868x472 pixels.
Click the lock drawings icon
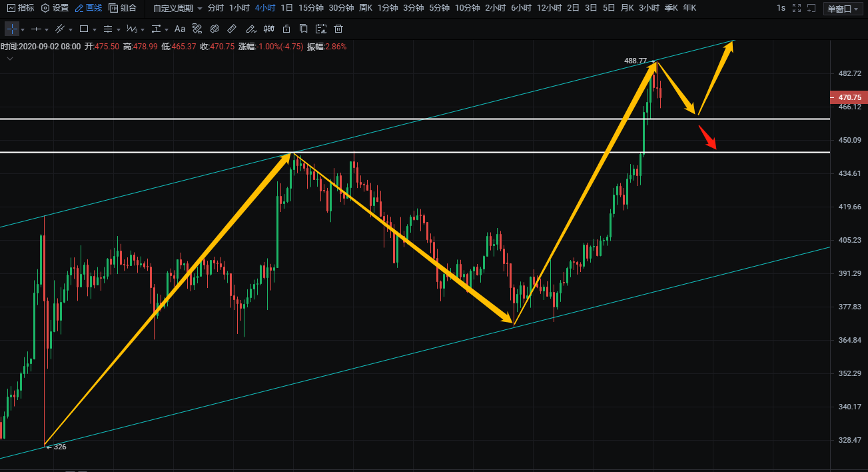[x=286, y=29]
